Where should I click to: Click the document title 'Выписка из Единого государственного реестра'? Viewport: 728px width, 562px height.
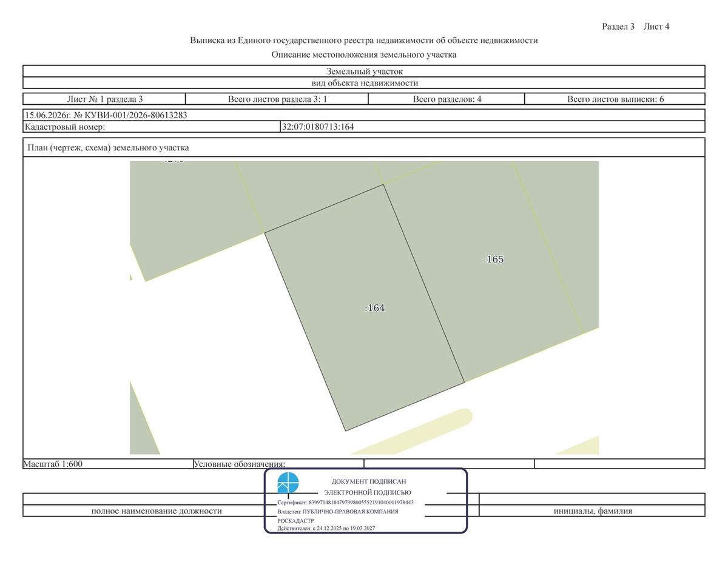click(x=364, y=41)
